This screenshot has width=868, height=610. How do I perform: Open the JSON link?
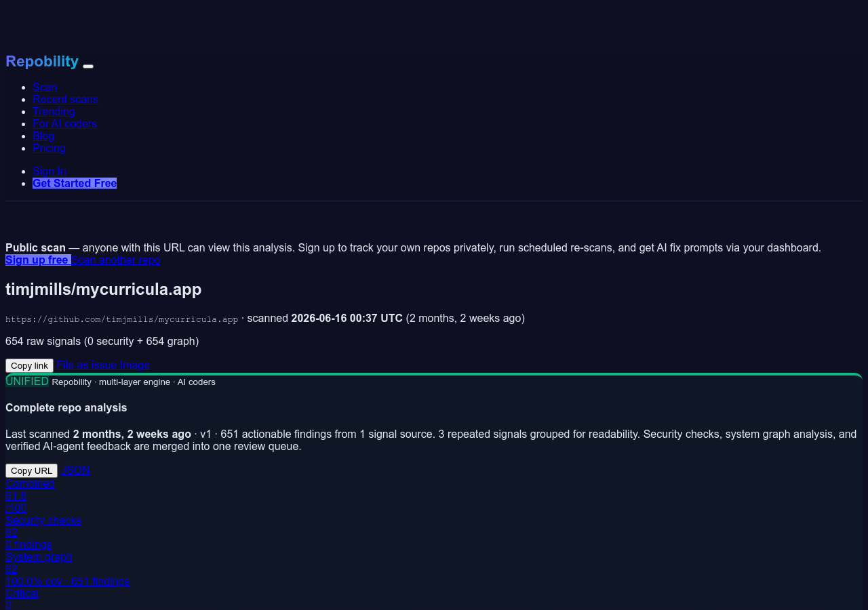[75, 470]
